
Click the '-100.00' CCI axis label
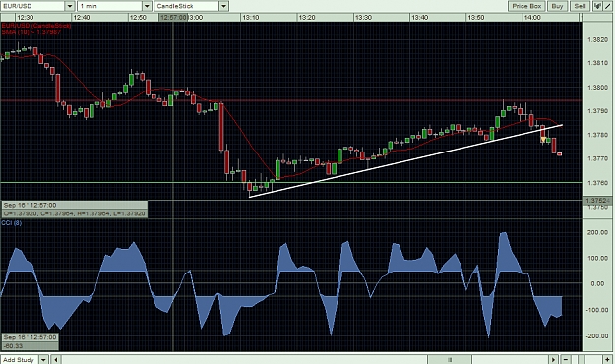click(x=597, y=310)
